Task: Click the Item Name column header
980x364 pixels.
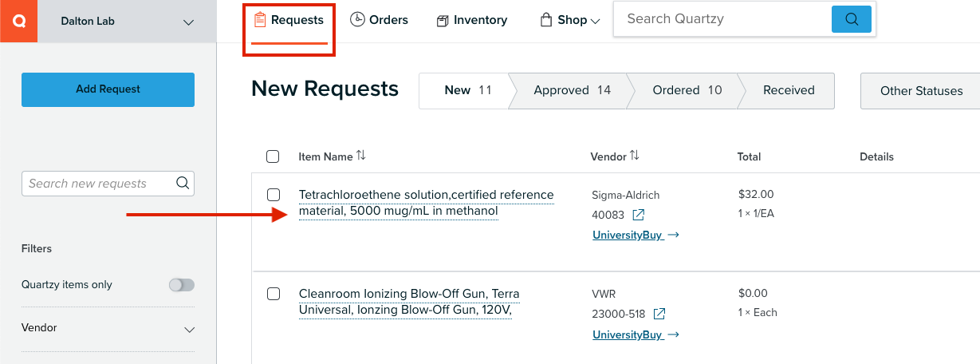Action: tap(325, 156)
